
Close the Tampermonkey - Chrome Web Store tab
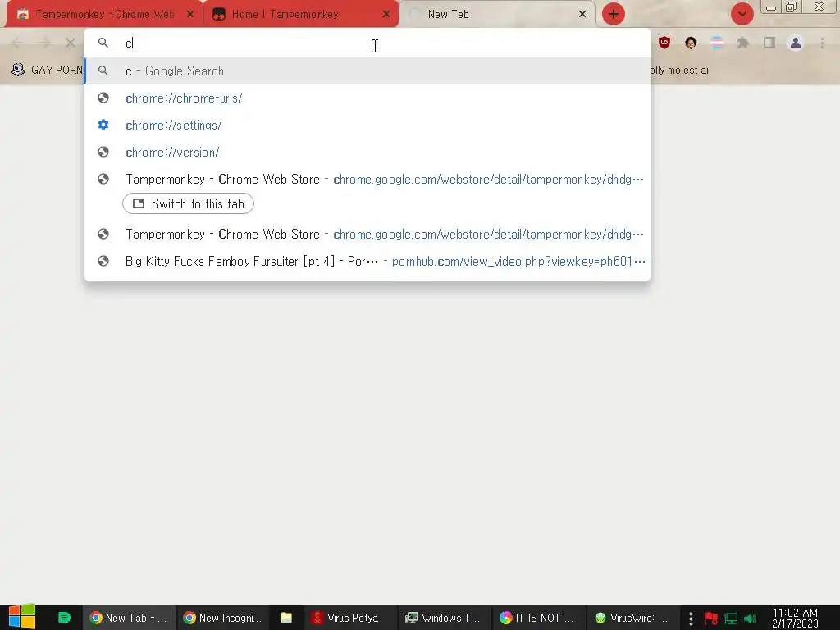[x=190, y=15]
